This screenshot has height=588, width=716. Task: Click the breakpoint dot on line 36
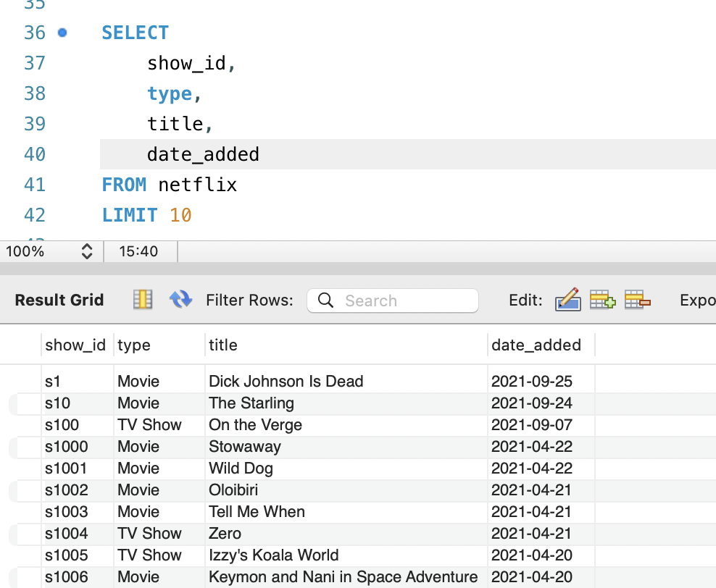pyautogui.click(x=62, y=33)
